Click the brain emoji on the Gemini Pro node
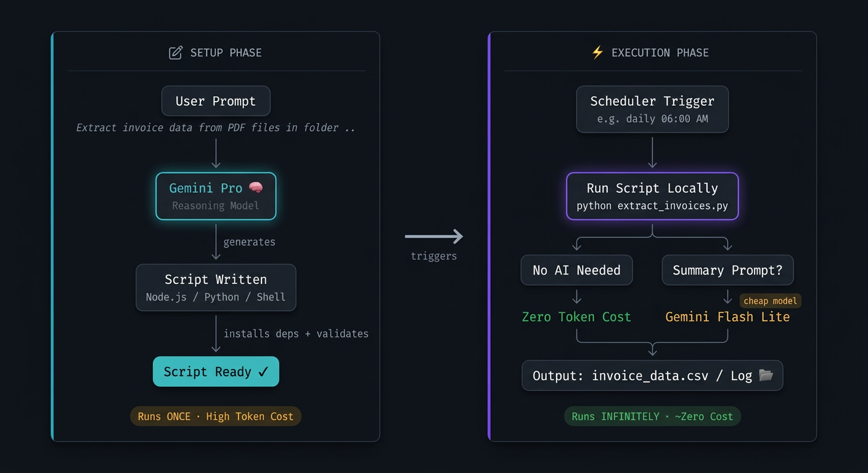Screen dimensions: 868x473 tap(256, 187)
